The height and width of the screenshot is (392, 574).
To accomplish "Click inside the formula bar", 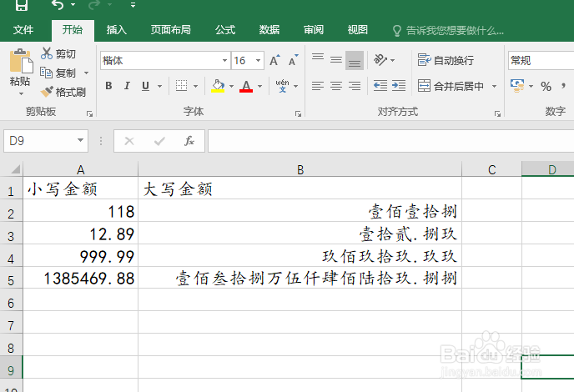I will pyautogui.click(x=390, y=141).
